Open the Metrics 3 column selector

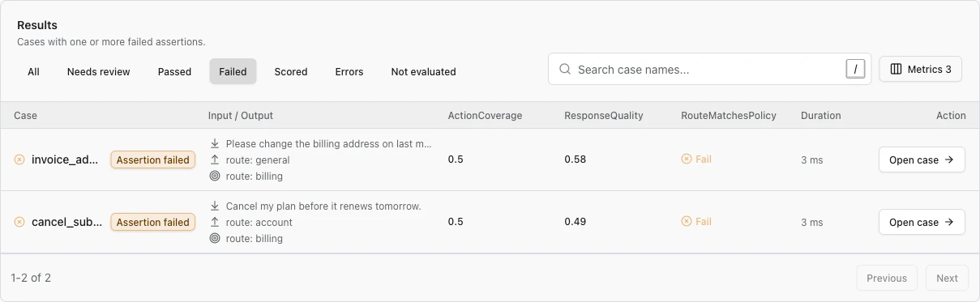pos(921,70)
